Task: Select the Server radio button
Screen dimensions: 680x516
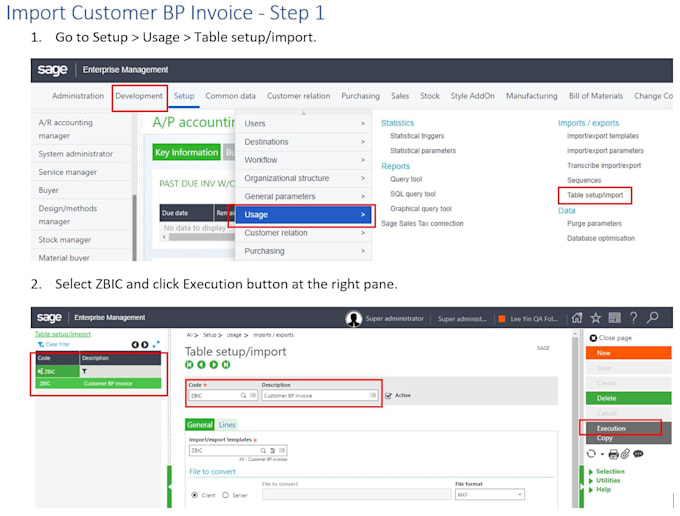Action: coord(226,495)
